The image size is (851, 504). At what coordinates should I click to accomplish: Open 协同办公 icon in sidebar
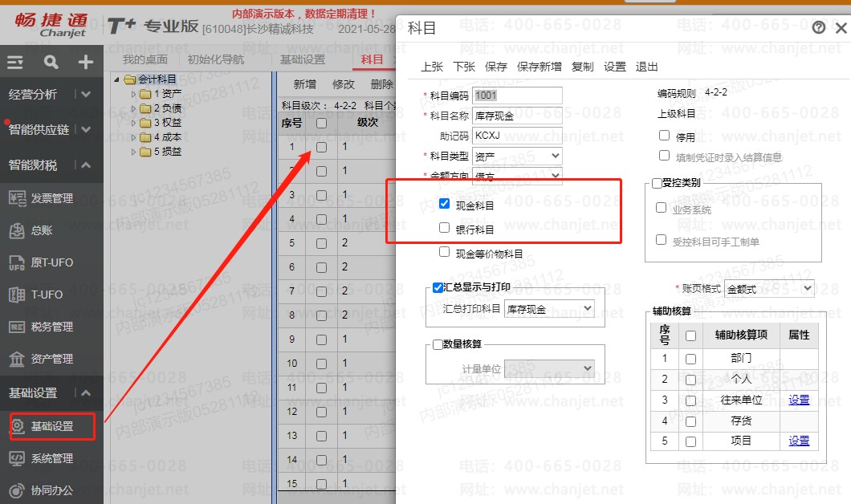coord(17,490)
